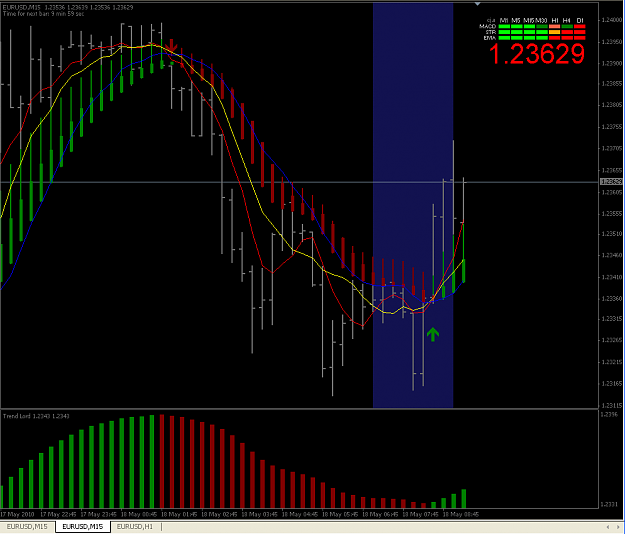Click the chart tabs scroll-right arrow
This screenshot has height=534, width=625.
(x=619, y=527)
